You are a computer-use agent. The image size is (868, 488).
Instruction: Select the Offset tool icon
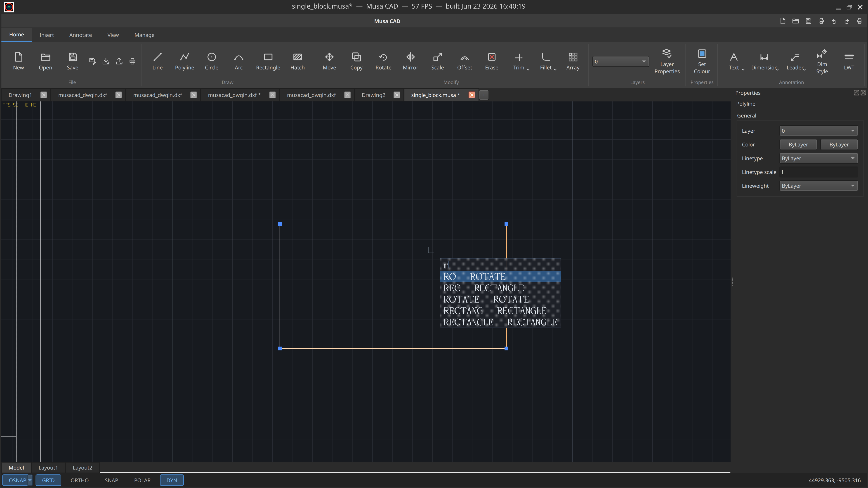click(x=464, y=57)
